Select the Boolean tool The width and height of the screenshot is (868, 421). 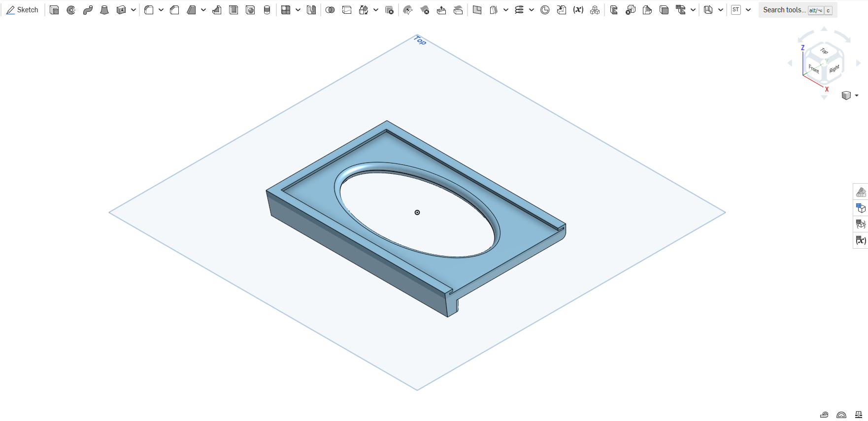click(x=330, y=10)
